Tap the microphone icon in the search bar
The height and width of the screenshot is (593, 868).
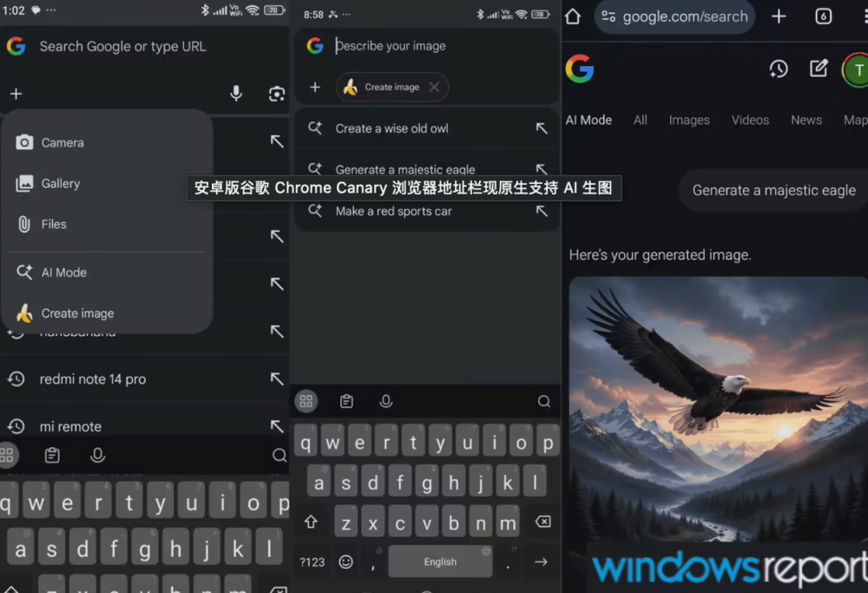coord(236,94)
